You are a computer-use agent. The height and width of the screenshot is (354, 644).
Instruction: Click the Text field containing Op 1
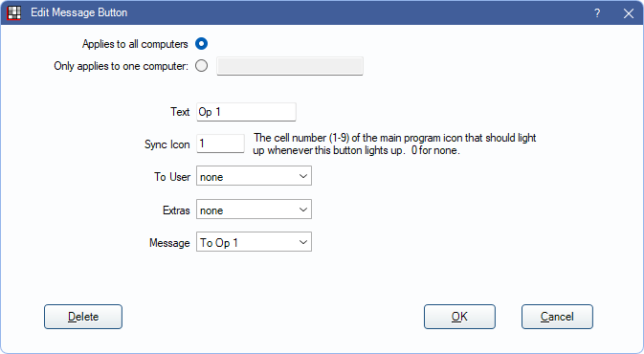[246, 112]
